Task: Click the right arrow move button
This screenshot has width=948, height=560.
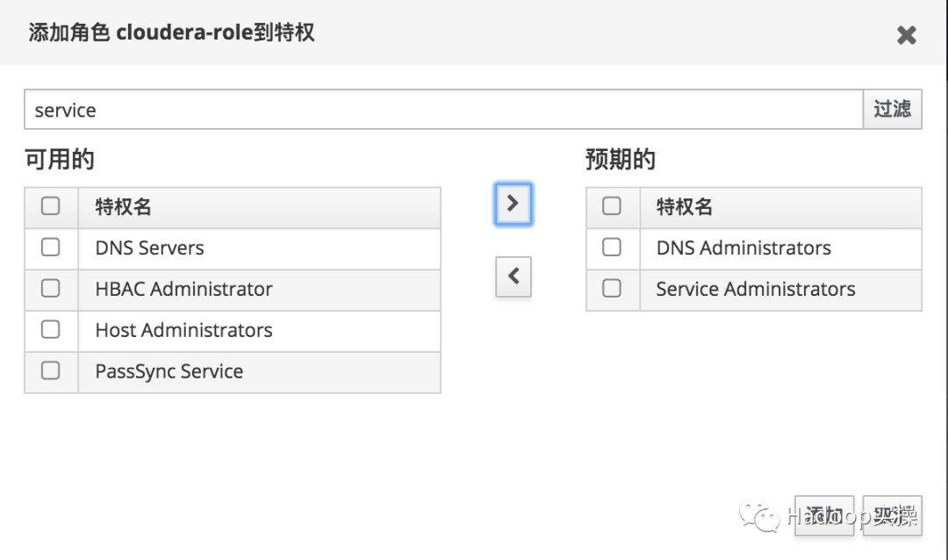Action: tap(513, 204)
